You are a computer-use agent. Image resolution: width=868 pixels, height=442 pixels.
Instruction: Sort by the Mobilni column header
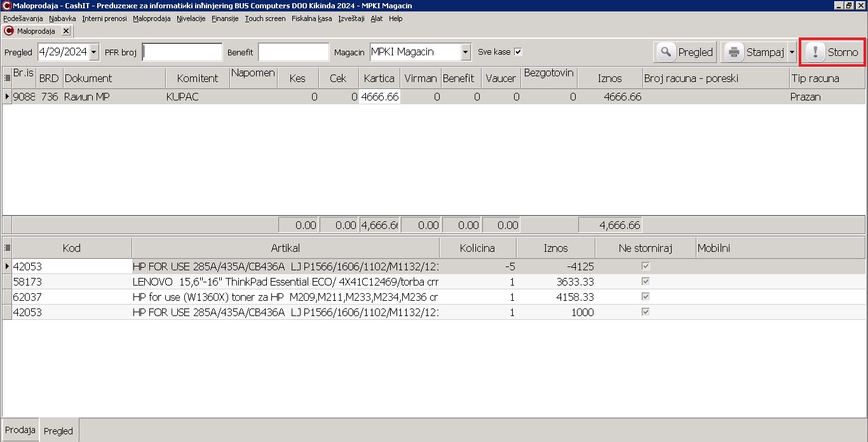pos(780,248)
